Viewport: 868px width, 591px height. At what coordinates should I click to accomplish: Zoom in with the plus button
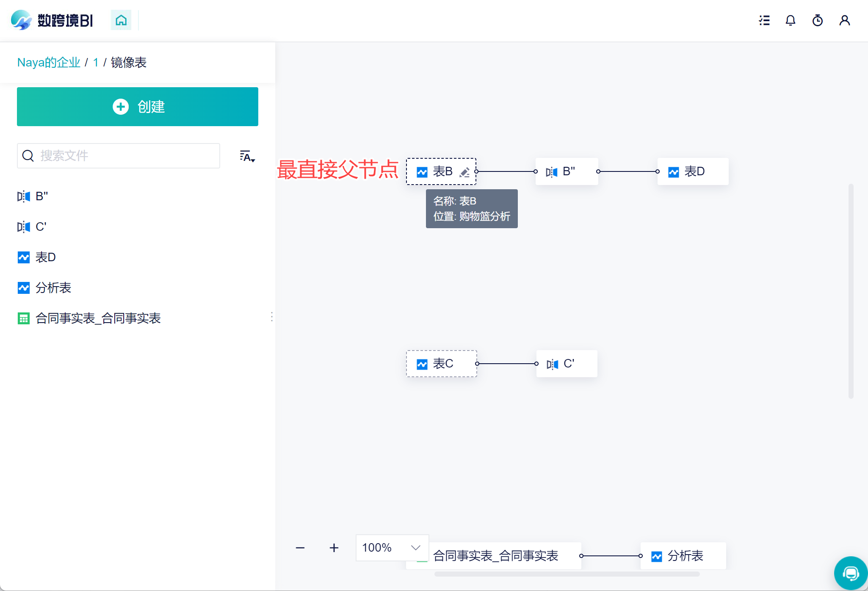[334, 548]
